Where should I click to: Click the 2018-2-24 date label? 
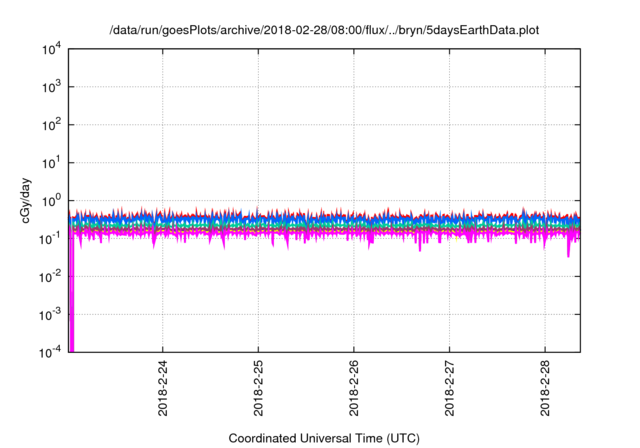click(x=162, y=388)
